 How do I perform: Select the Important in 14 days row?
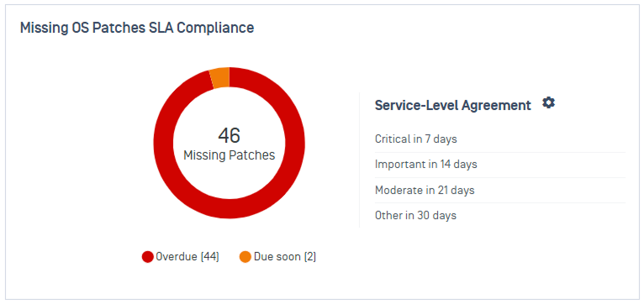tap(500, 165)
